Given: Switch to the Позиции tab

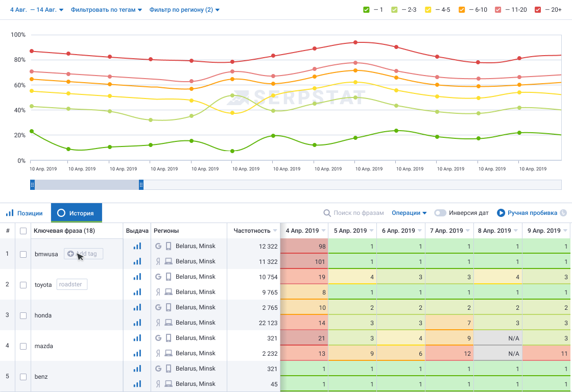Looking at the screenshot, I should point(24,213).
